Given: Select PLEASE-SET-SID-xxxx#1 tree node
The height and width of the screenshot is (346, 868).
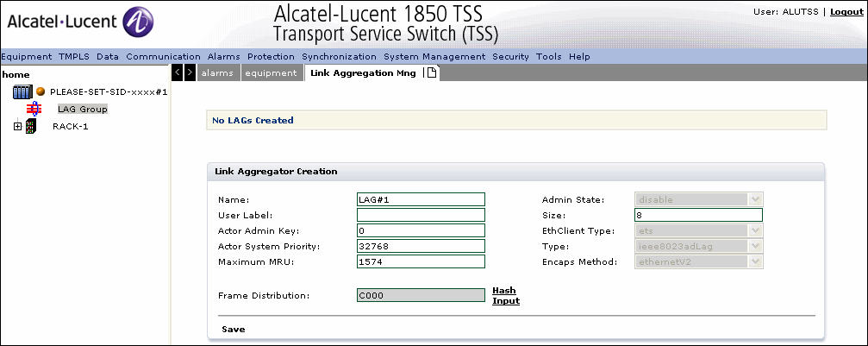Looking at the screenshot, I should coord(109,92).
